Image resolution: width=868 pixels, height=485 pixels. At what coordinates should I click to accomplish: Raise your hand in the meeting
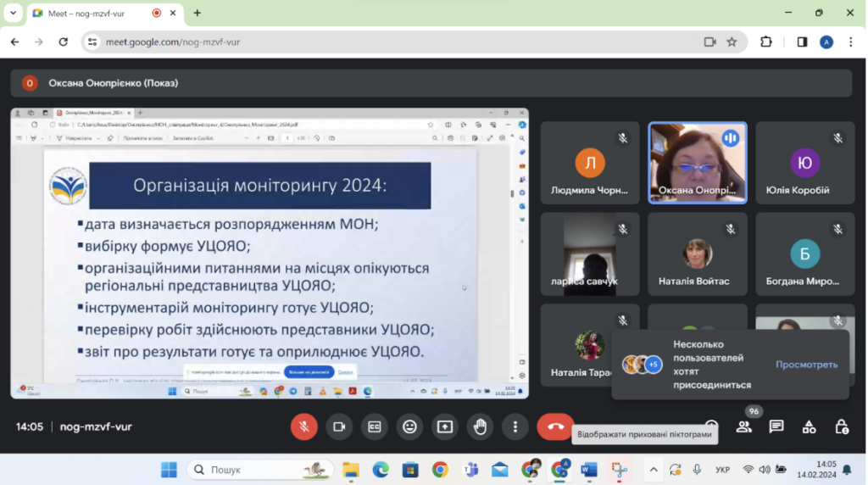click(x=480, y=426)
